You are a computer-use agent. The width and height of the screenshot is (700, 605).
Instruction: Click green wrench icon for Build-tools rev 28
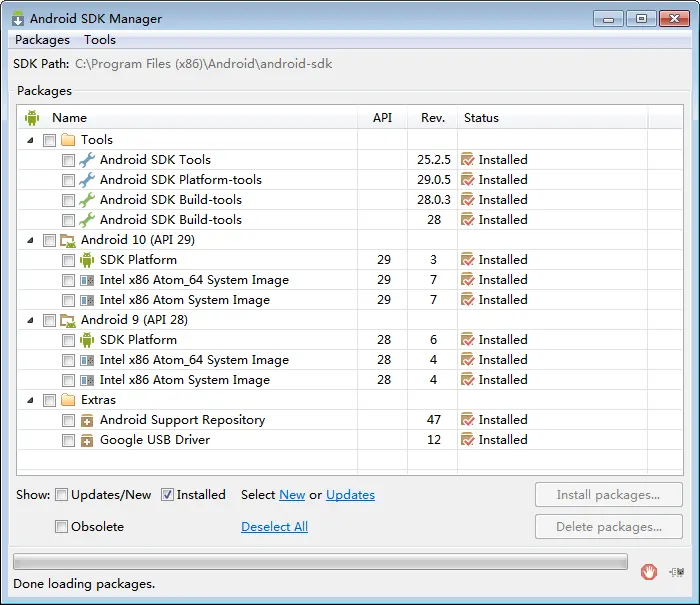click(87, 220)
